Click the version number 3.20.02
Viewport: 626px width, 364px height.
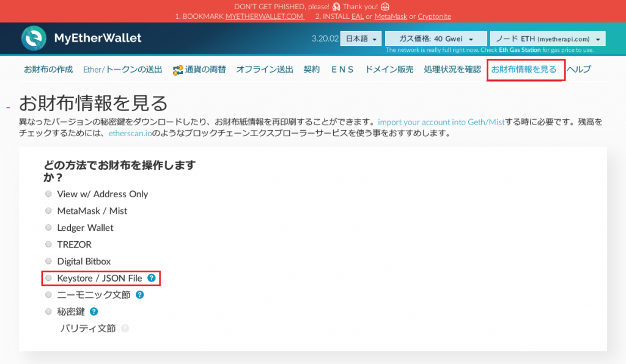(x=325, y=38)
